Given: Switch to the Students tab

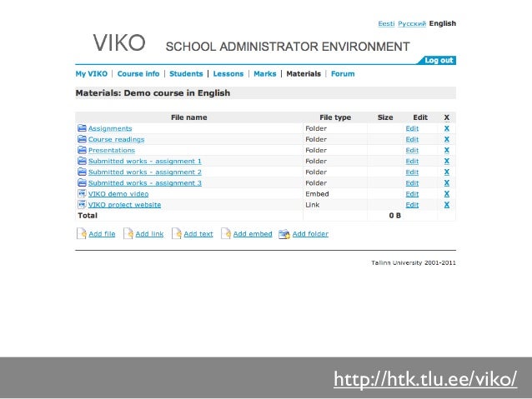Looking at the screenshot, I should [186, 73].
